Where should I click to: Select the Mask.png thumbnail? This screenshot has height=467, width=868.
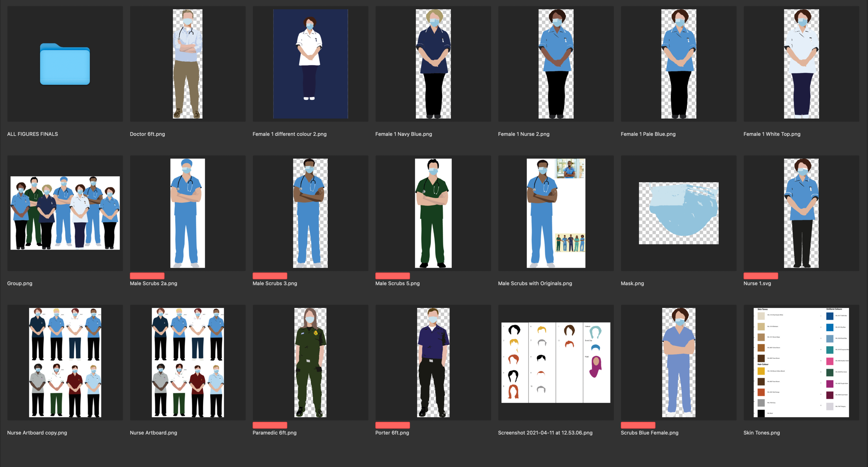click(x=679, y=213)
